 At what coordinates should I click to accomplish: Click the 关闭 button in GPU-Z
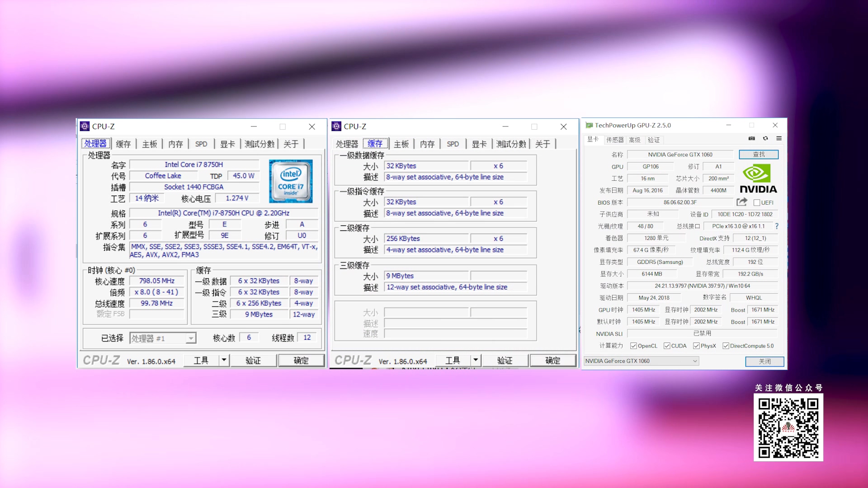[764, 361]
